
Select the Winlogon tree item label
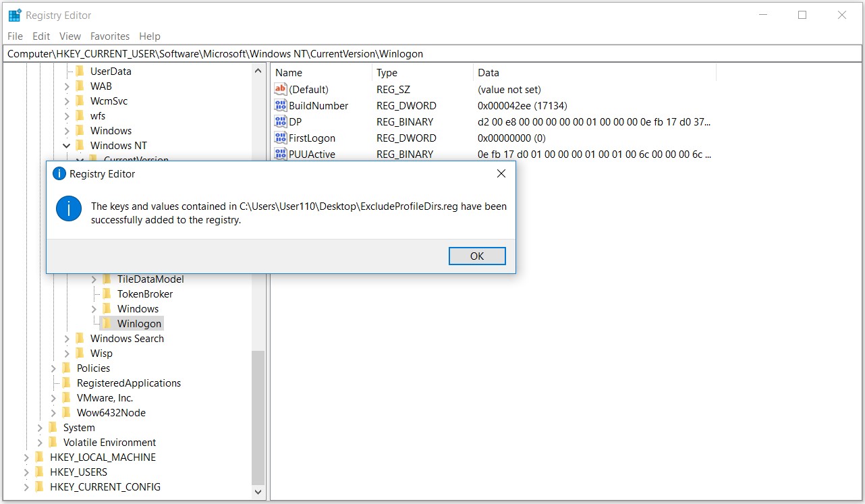(x=139, y=323)
